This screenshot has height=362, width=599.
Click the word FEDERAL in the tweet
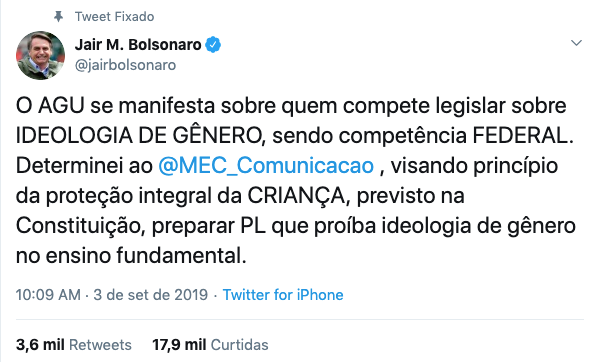click(x=523, y=136)
